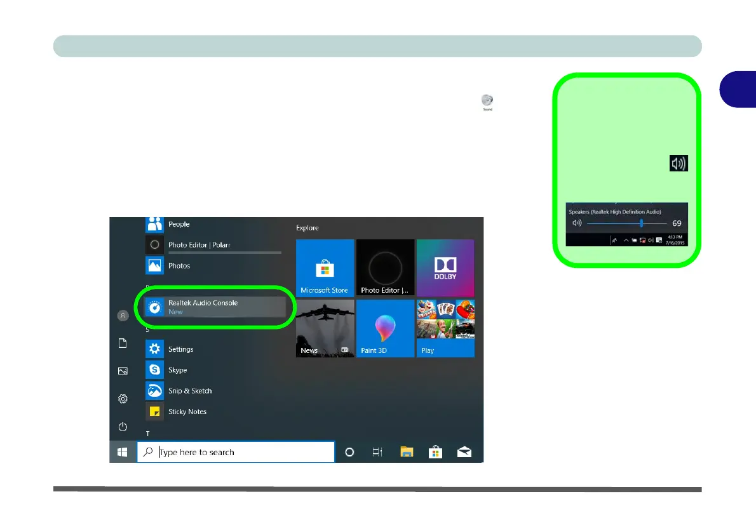Screen dimensions: 756x532
Task: Open the Dolby tile
Action: 445,267
